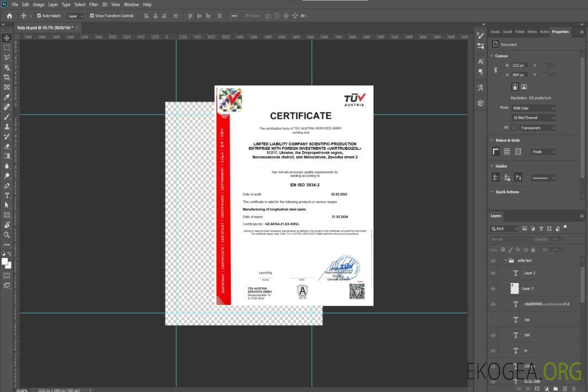The height and width of the screenshot is (392, 588).
Task: Go to the Home screen icon
Action: [x=9, y=16]
